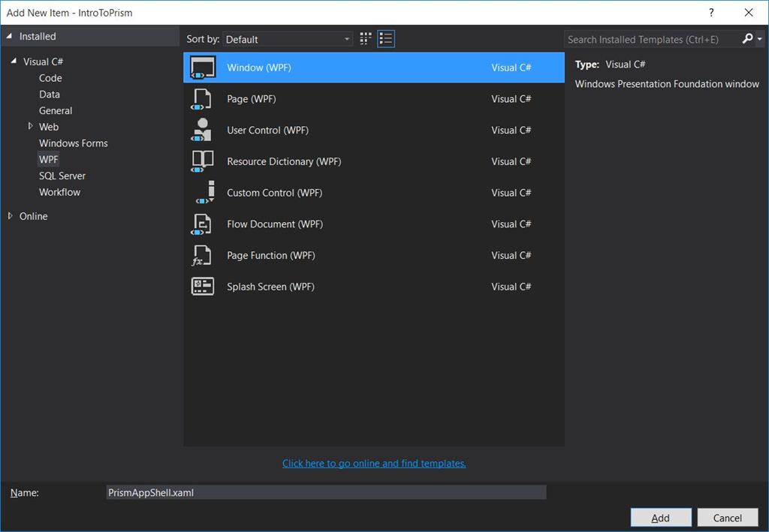The image size is (769, 532).
Task: Expand the Web tree node
Action: [30, 126]
